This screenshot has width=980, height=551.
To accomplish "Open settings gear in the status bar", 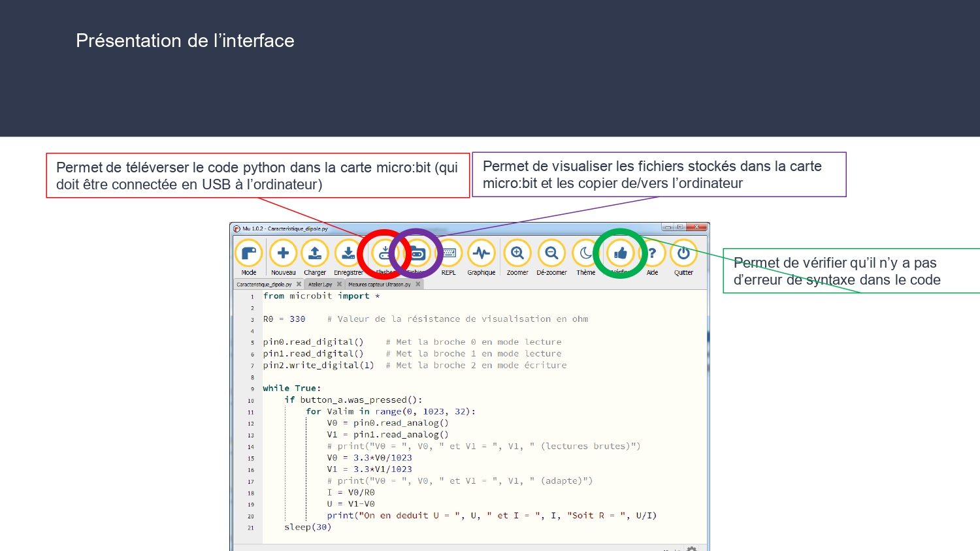I will coord(692,548).
